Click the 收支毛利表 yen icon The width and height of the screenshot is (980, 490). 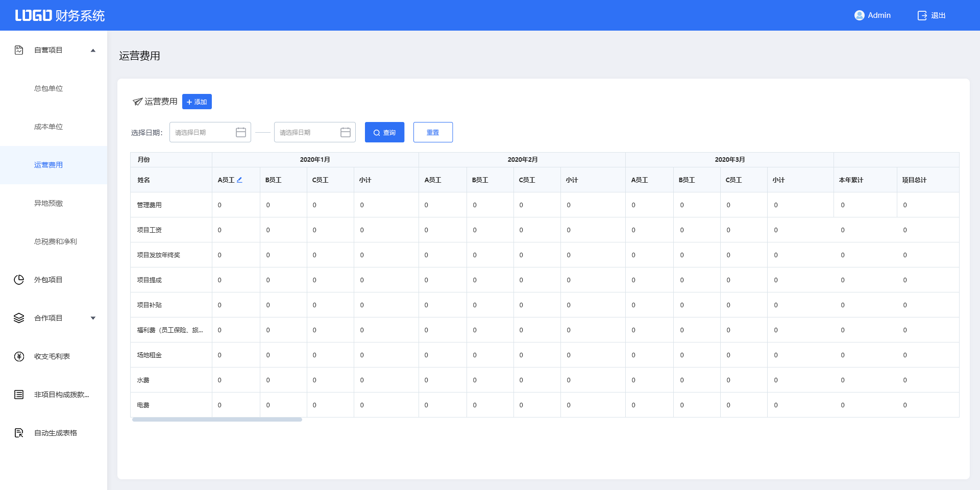[19, 356]
